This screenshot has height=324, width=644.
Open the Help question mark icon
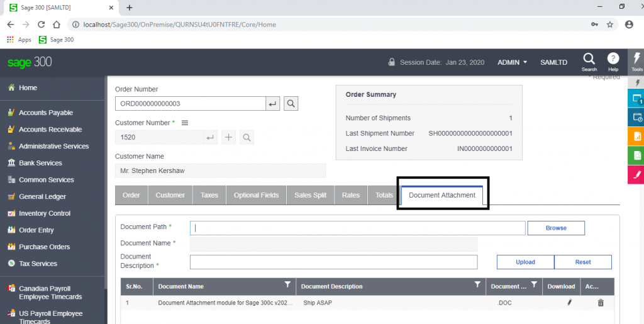tap(613, 62)
